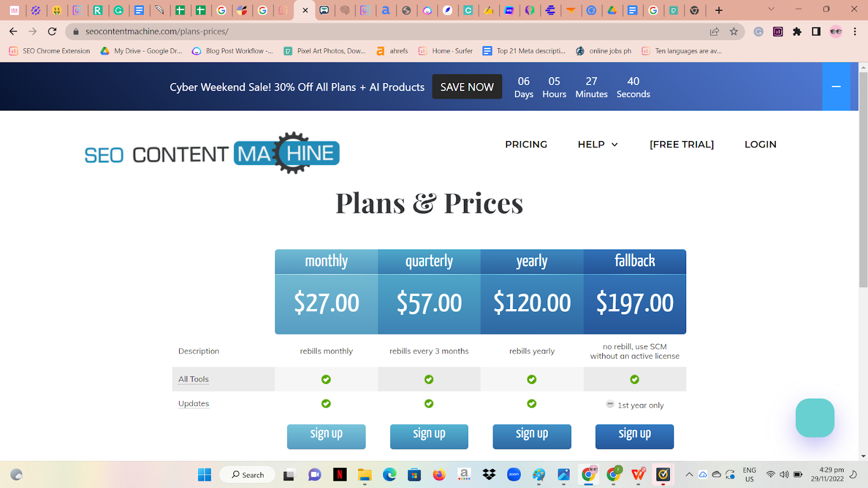Open File Explorer from the taskbar
The width and height of the screenshot is (868, 488).
coord(365,475)
